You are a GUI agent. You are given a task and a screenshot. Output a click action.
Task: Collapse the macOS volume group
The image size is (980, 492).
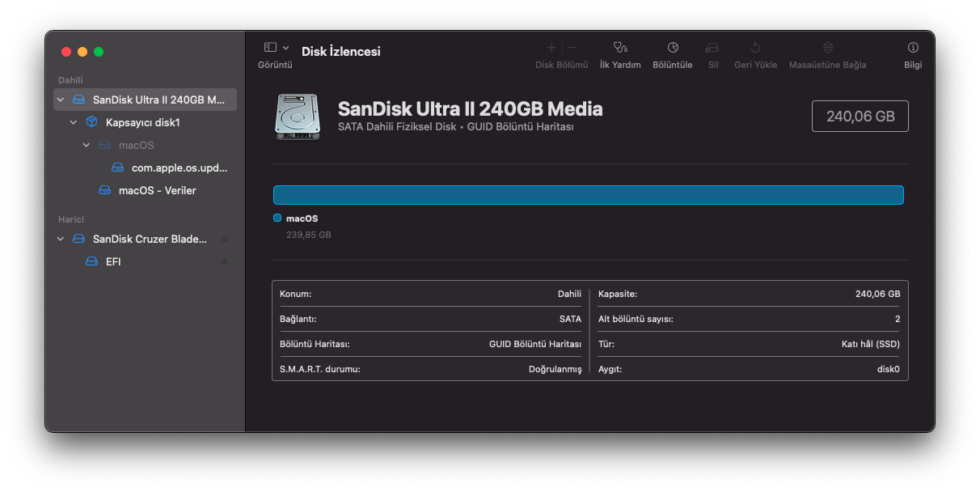87,146
